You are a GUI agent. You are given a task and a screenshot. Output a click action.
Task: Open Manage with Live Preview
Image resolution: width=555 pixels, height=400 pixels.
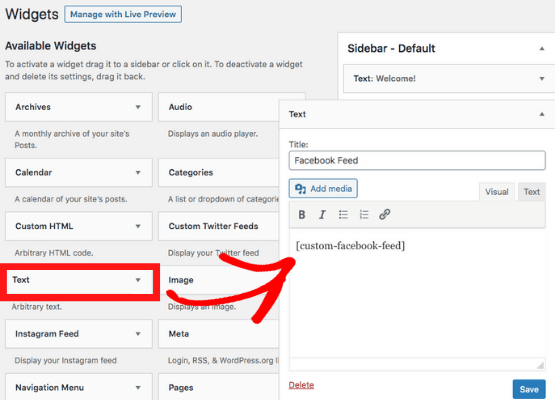[123, 14]
